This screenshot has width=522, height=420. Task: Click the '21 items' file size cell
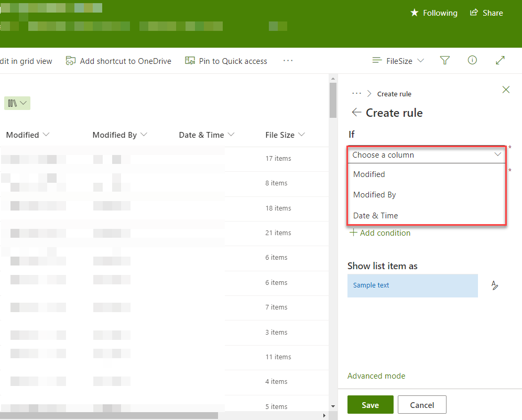pos(278,233)
